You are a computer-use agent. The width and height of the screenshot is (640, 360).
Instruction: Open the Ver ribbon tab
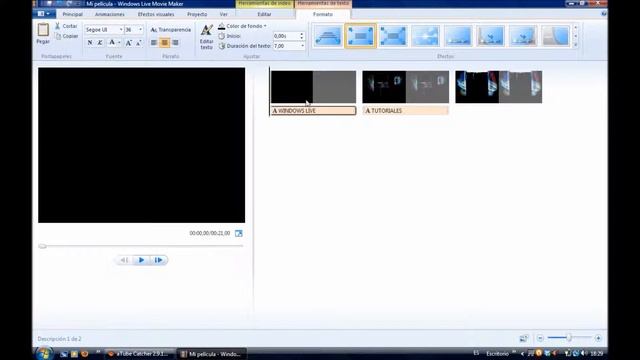[x=224, y=14]
